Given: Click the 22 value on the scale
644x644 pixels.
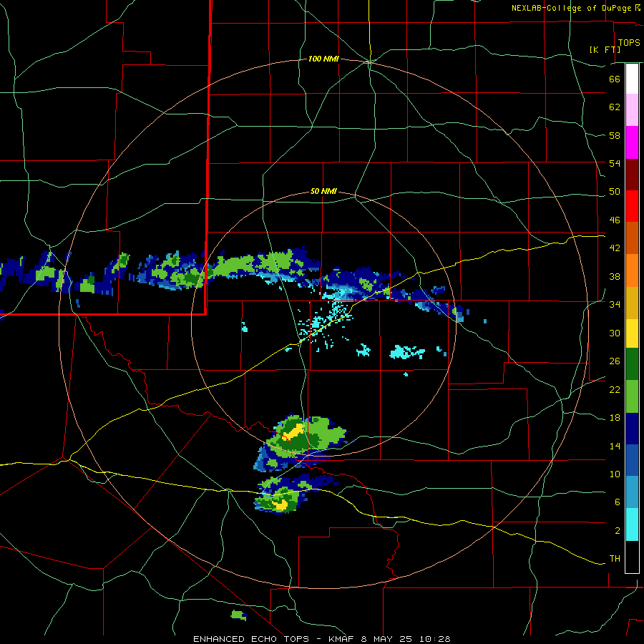Looking at the screenshot, I should (615, 390).
